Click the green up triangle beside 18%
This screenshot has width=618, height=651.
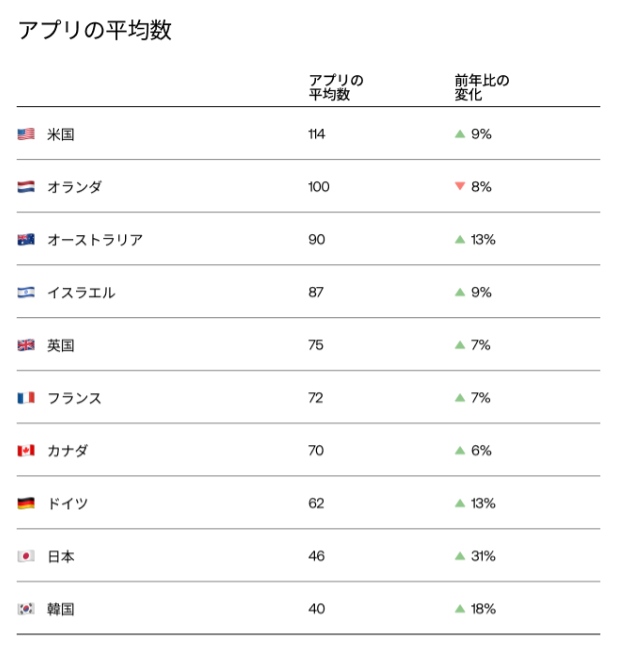tap(460, 609)
